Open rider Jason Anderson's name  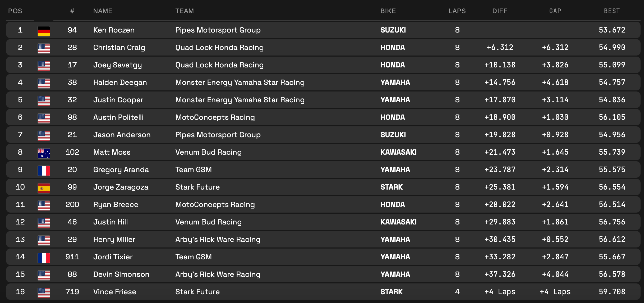click(122, 135)
